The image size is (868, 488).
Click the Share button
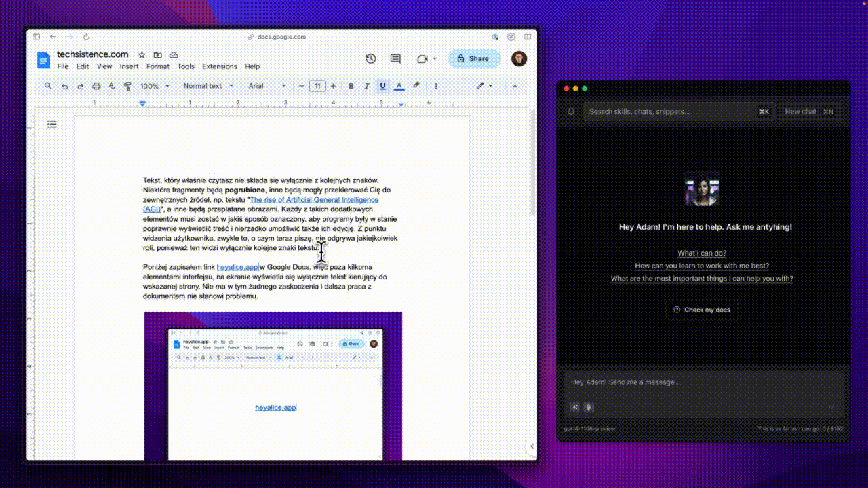click(473, 59)
